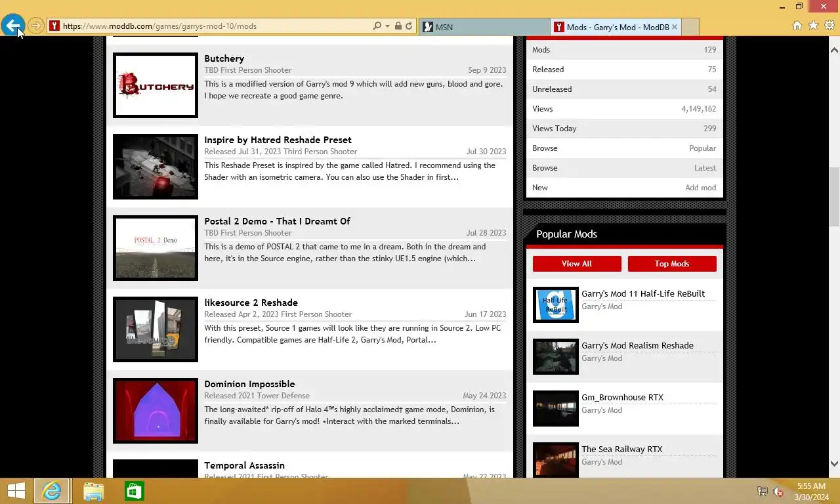840x504 pixels.
Task: Open The Sea Railway RTX link
Action: click(621, 449)
